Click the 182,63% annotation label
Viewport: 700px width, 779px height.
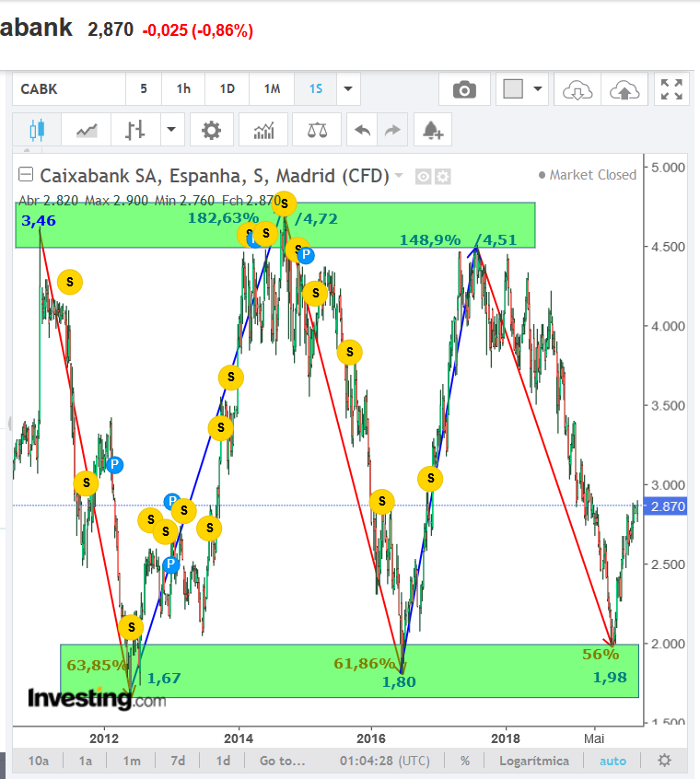224,217
